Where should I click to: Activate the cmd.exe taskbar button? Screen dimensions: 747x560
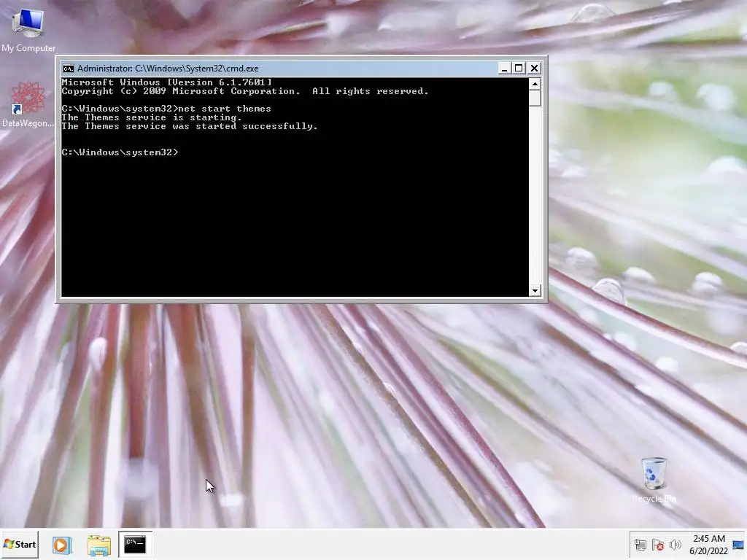[135, 544]
